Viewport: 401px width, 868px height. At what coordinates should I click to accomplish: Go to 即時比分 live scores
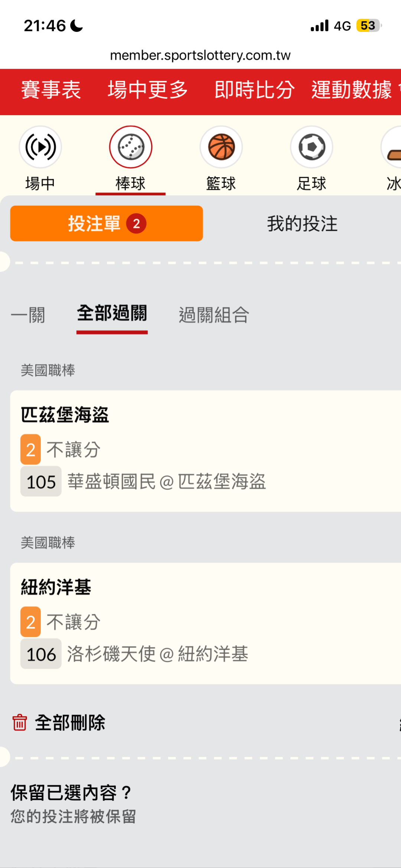pos(255,90)
